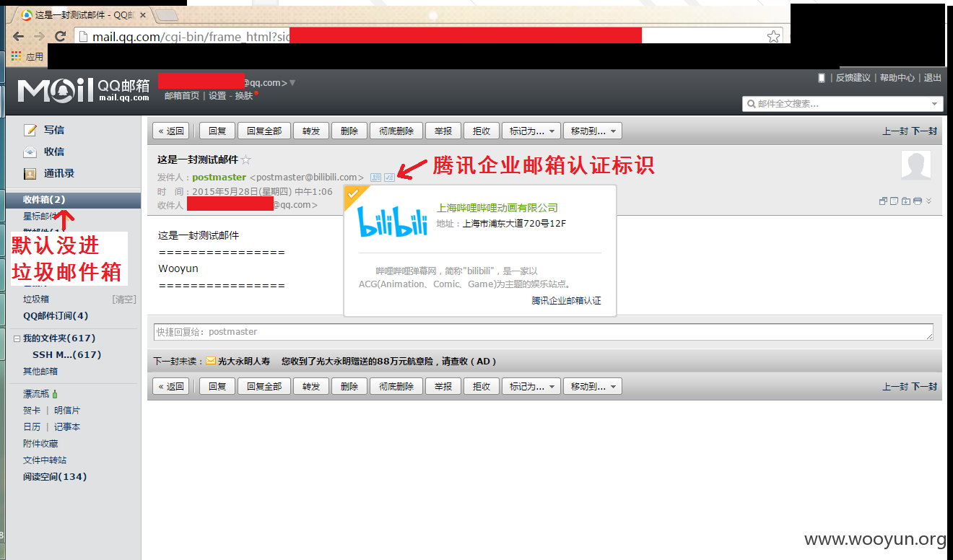The height and width of the screenshot is (560, 953).
Task: Click the magnifier icon in mail search
Action: point(751,104)
